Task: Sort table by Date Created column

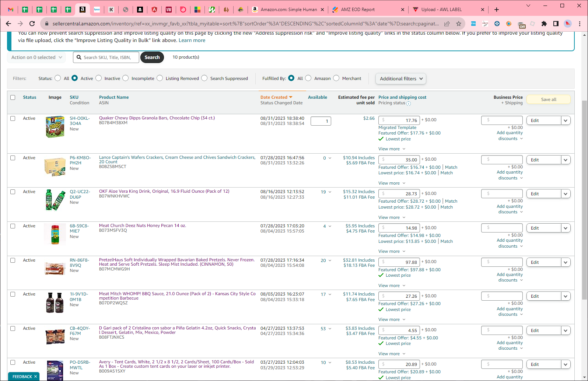Action: click(x=276, y=97)
